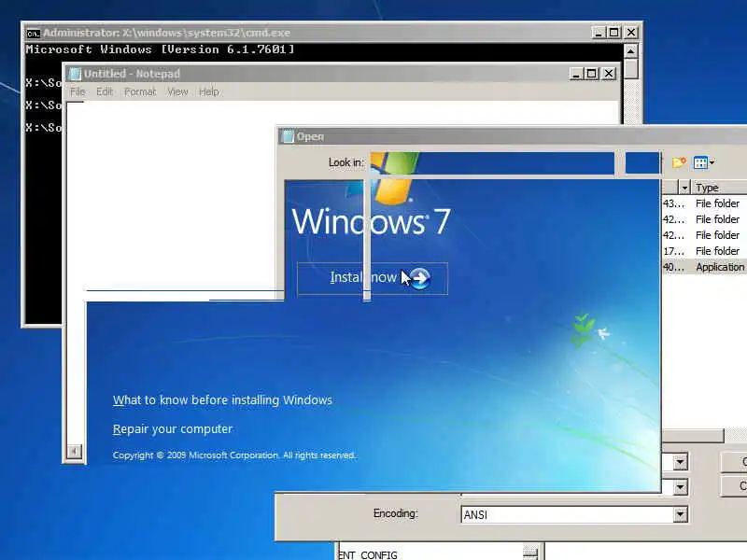747x560 pixels.
Task: Close the Administrator cmd.exe window
Action: click(631, 33)
